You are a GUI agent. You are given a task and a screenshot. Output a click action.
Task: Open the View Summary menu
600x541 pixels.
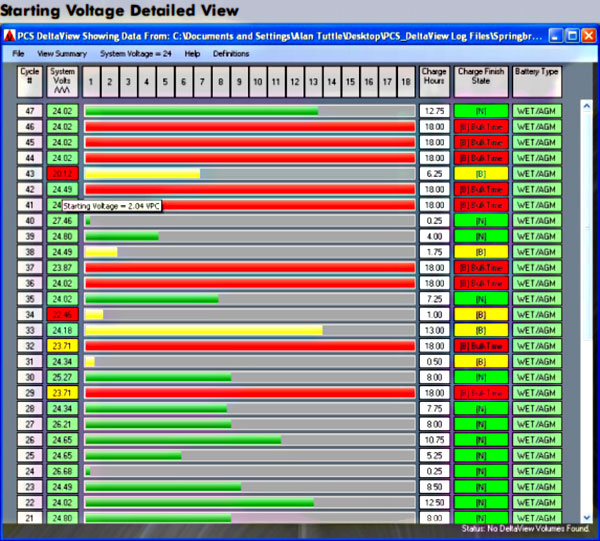62,54
